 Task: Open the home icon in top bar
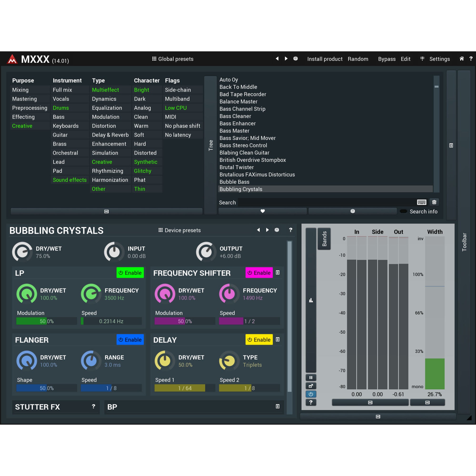tap(462, 59)
